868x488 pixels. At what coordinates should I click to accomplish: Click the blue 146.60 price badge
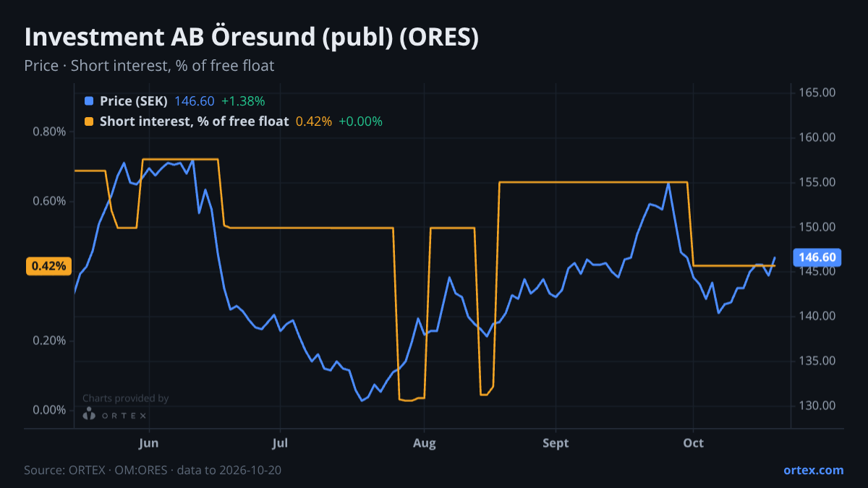pos(818,257)
